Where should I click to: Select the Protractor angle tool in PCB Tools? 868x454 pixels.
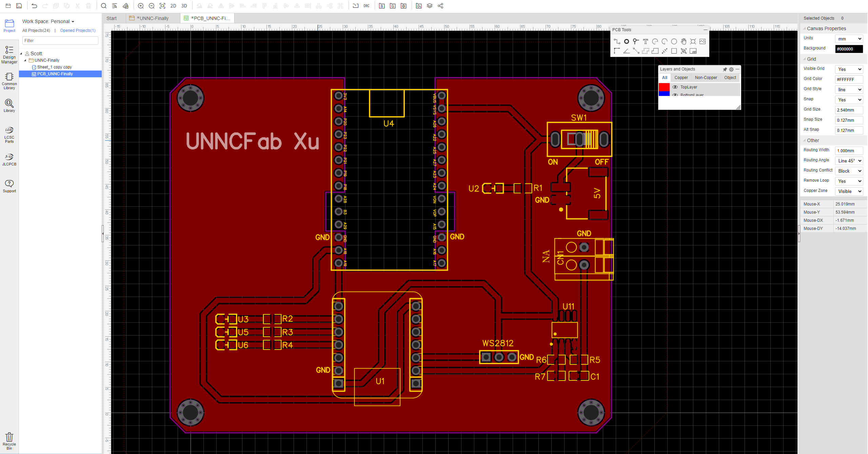(x=627, y=51)
